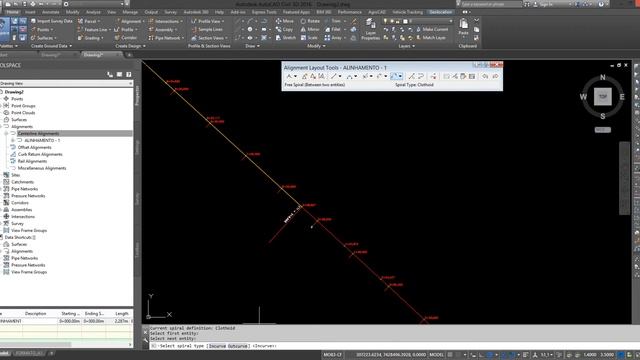This screenshot has height=360, width=640.
Task: Open the Trim dropdown in Modify panel
Action: [x=344, y=21]
